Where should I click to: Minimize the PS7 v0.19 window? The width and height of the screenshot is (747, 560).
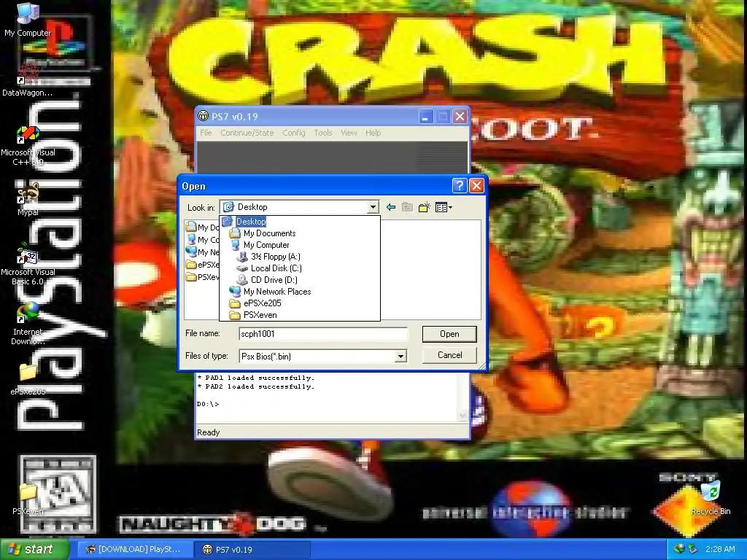point(426,117)
